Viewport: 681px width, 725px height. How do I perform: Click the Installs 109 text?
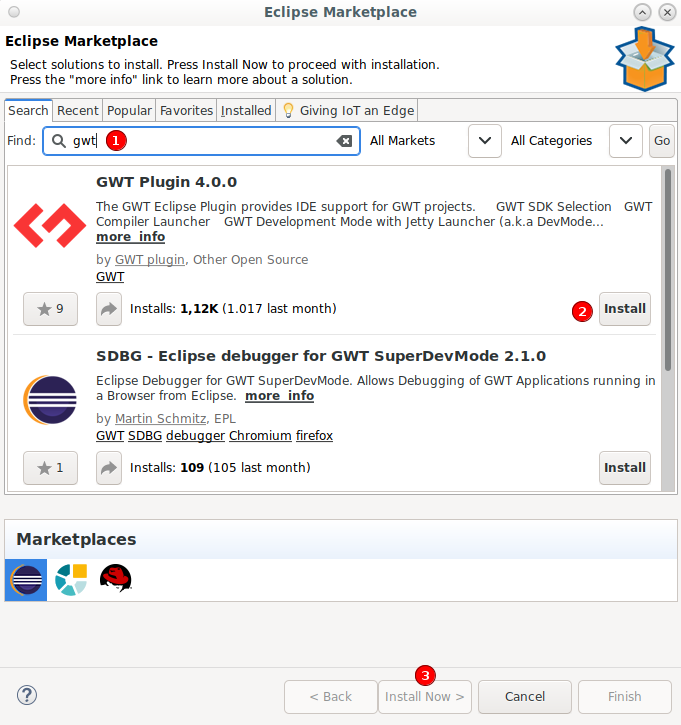(220, 468)
